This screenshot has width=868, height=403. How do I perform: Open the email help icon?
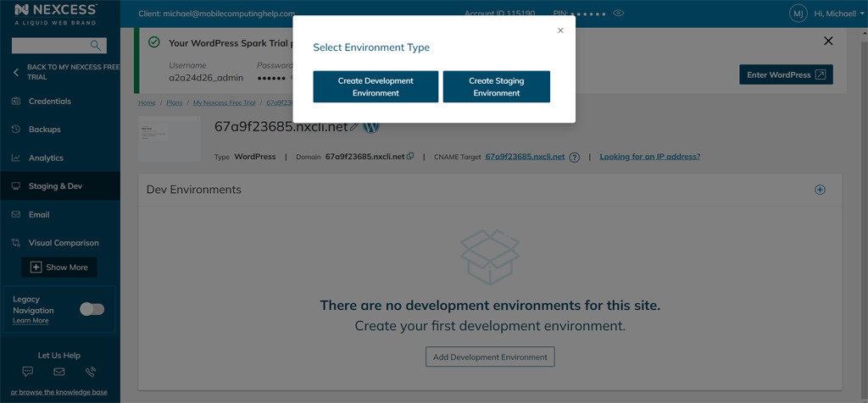pos(58,372)
